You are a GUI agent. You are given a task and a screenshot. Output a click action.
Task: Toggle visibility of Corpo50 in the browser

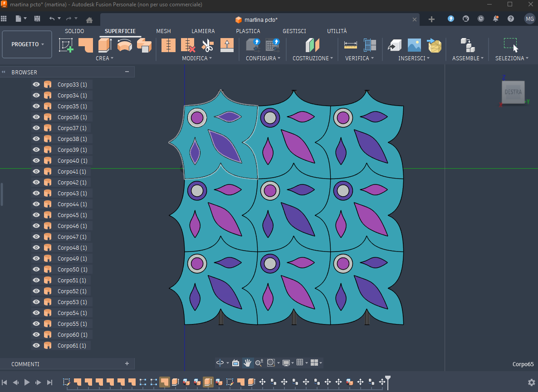(35, 269)
